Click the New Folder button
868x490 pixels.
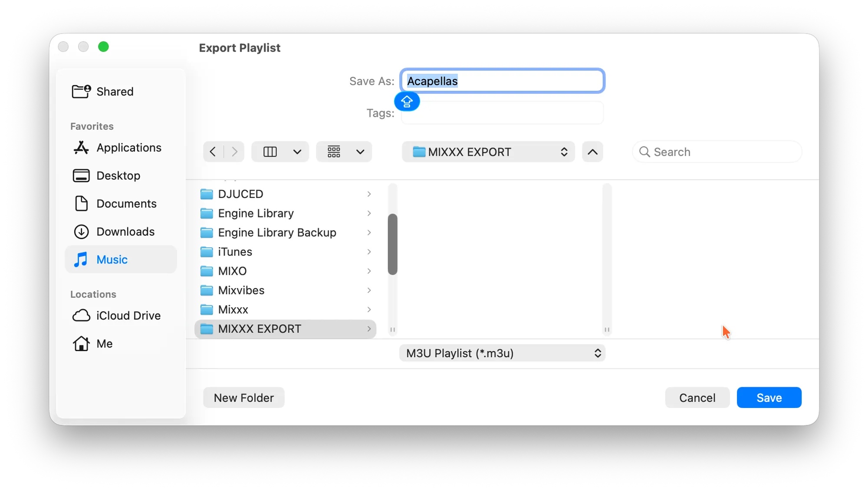click(243, 398)
